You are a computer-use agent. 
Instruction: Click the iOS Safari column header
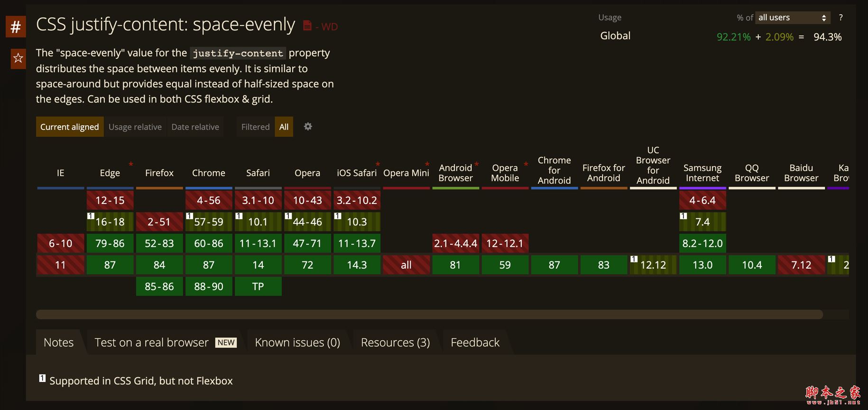click(x=357, y=173)
